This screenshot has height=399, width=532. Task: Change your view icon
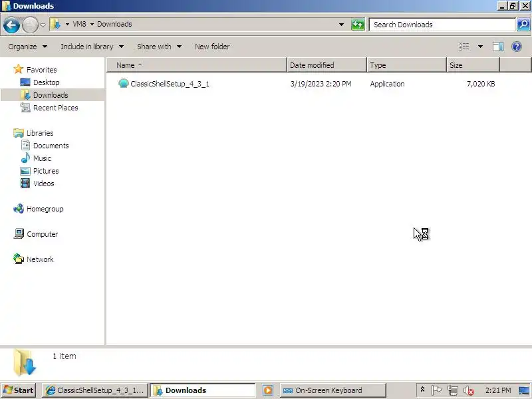[464, 47]
